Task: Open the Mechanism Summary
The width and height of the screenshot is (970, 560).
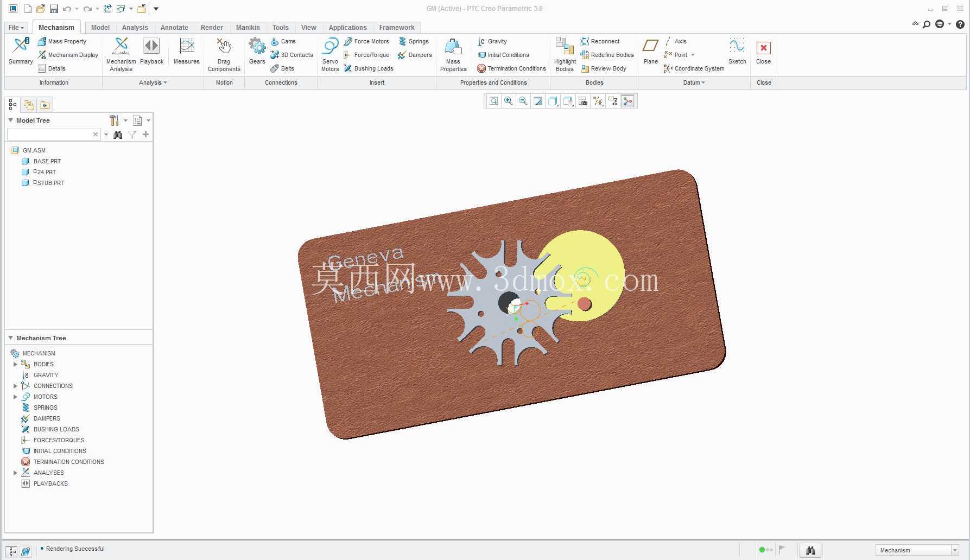Action: (21, 52)
